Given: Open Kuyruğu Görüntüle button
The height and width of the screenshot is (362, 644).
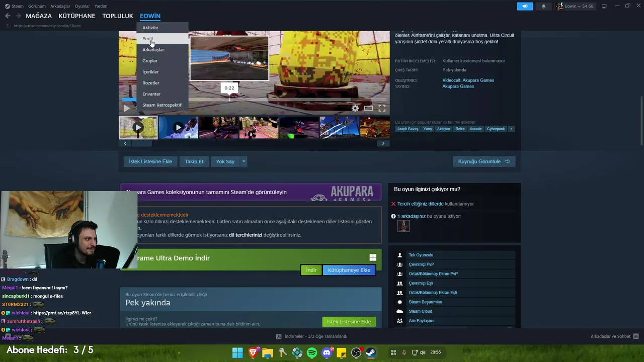Looking at the screenshot, I should click(x=484, y=161).
